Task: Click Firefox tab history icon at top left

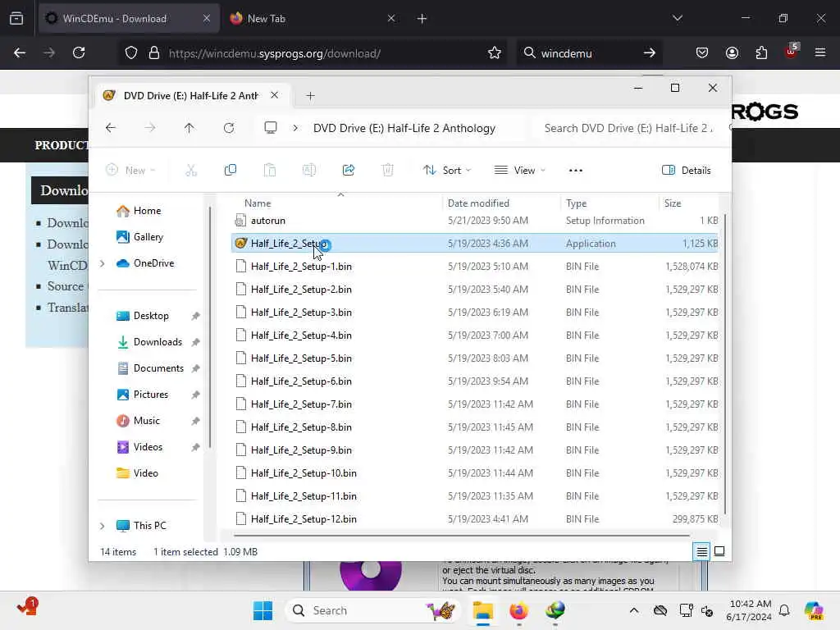Action: pyautogui.click(x=16, y=18)
